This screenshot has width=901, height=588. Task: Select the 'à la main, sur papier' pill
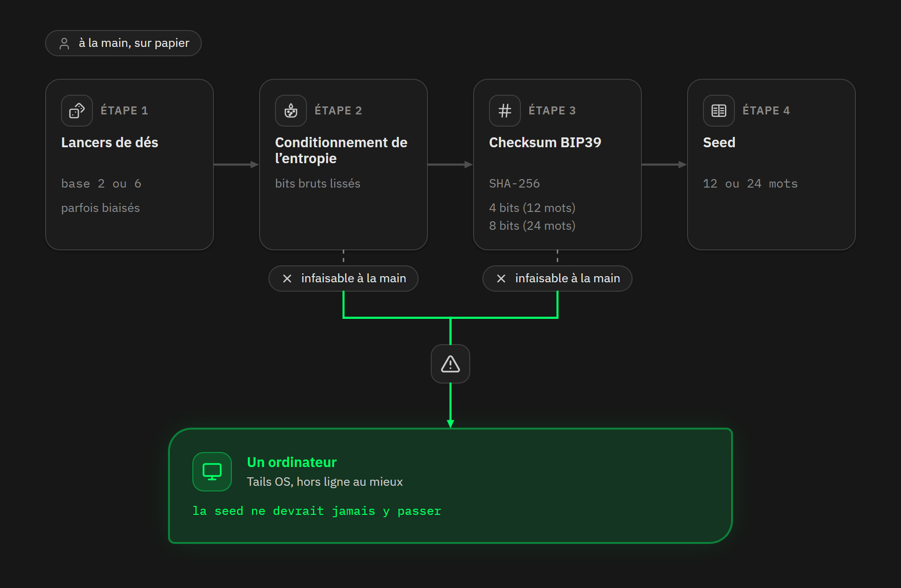(x=123, y=43)
